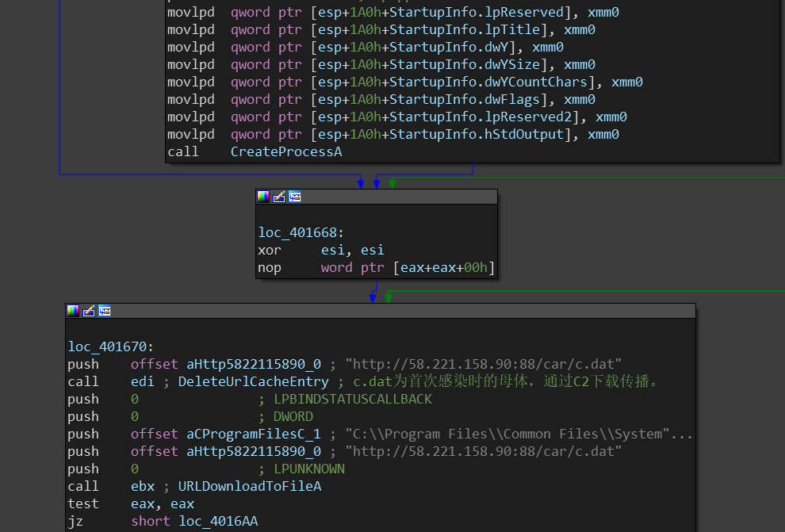This screenshot has height=532, width=785.
Task: Select the LPBINDSTATUSCALLBACK comment
Action: (353, 400)
